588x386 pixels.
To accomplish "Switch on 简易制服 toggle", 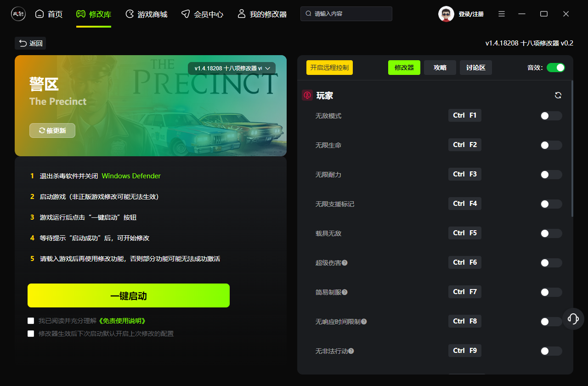I will tap(551, 292).
